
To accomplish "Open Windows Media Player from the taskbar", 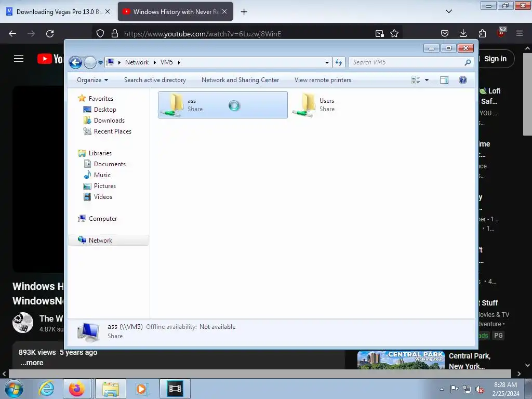I will pos(141,389).
